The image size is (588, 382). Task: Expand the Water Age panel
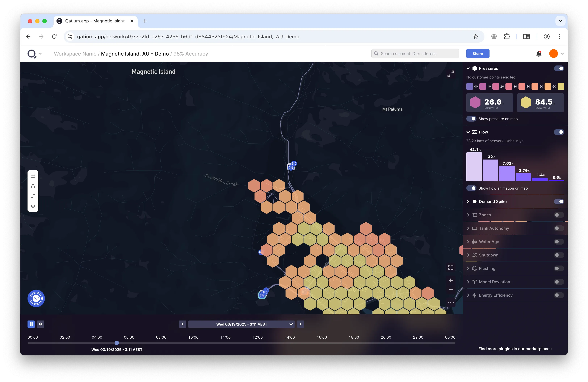[468, 242]
